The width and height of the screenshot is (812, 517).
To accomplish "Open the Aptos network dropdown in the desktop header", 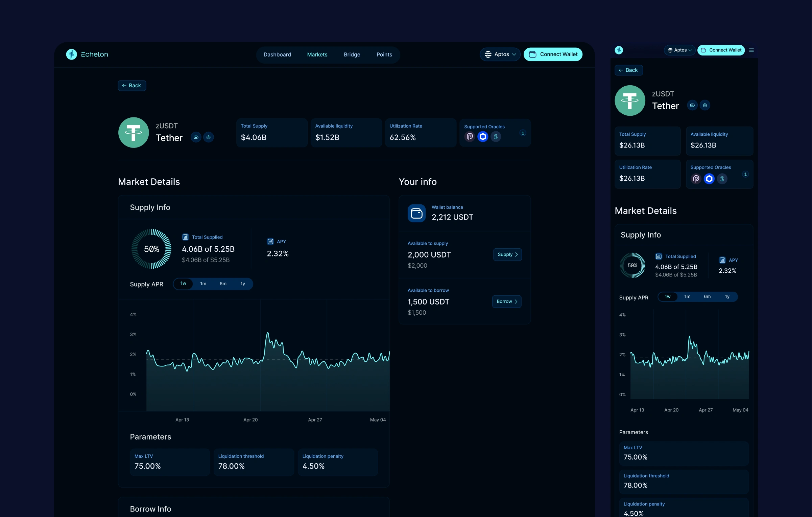I will (x=500, y=54).
